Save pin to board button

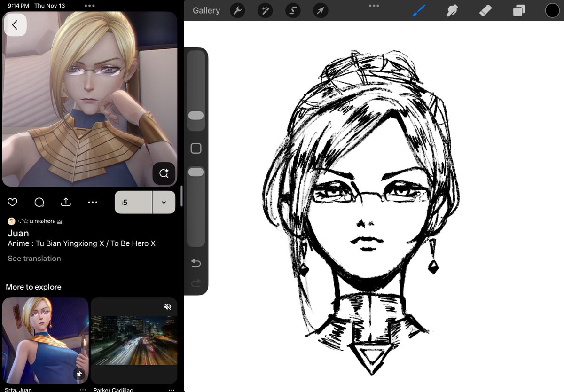click(133, 202)
